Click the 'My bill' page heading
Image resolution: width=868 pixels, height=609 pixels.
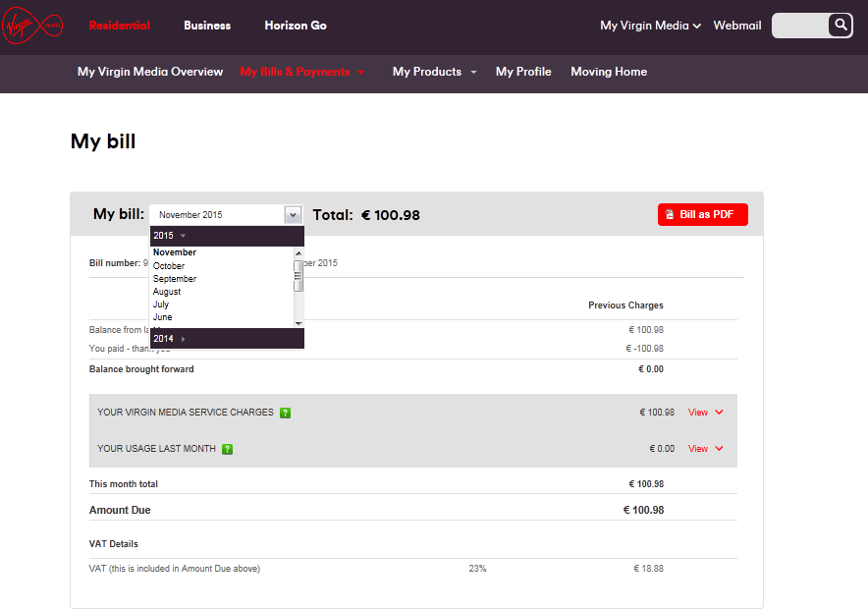103,141
